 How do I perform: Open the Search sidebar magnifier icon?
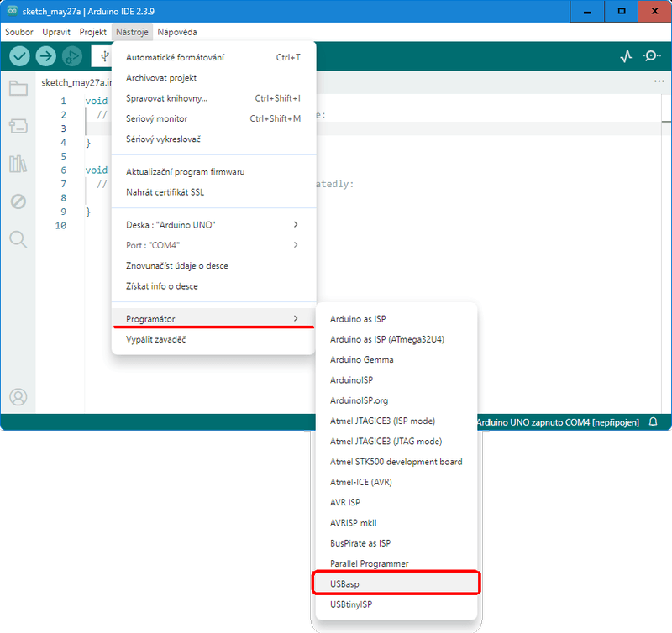(18, 239)
